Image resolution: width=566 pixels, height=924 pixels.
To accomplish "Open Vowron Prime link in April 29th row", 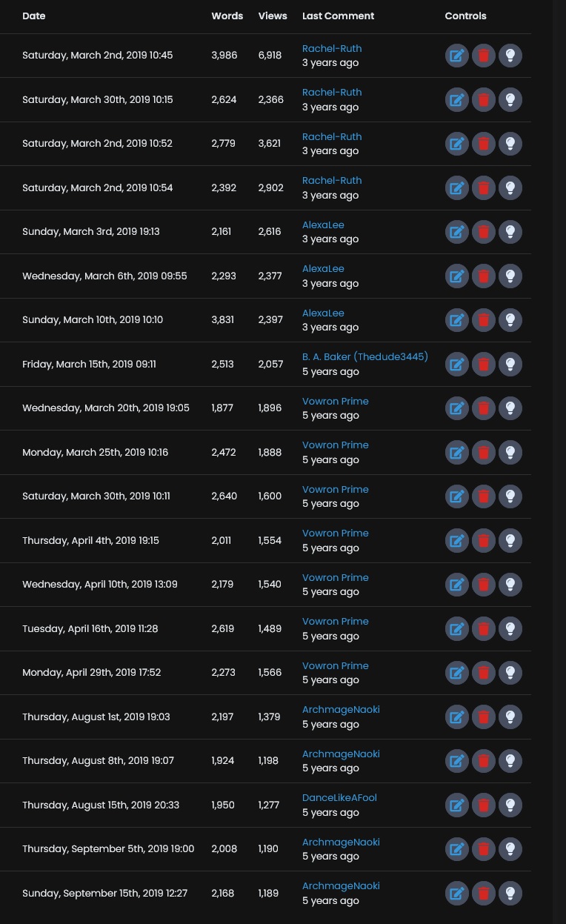I will (x=336, y=665).
